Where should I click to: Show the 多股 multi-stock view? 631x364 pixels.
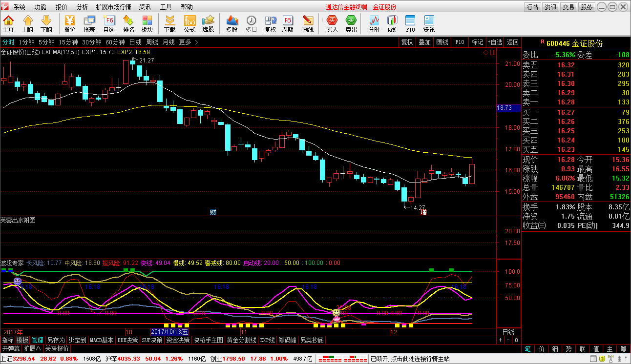(x=231, y=23)
